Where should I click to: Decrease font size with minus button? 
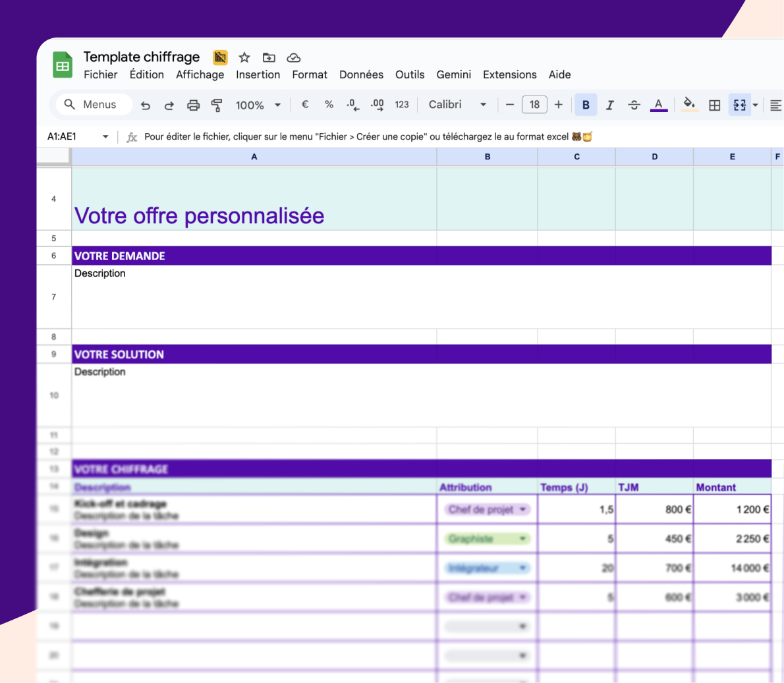(509, 105)
